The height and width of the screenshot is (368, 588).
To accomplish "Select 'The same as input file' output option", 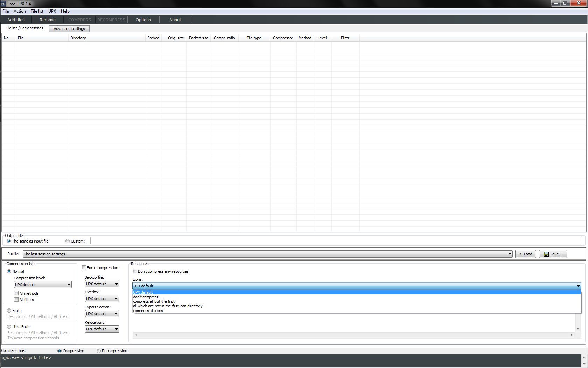I will [x=28, y=241].
